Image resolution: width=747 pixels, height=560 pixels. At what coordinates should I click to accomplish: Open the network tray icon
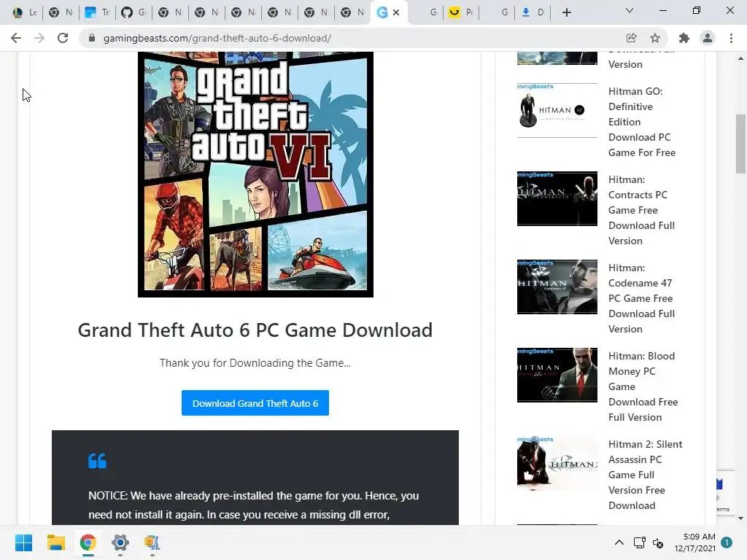(639, 542)
